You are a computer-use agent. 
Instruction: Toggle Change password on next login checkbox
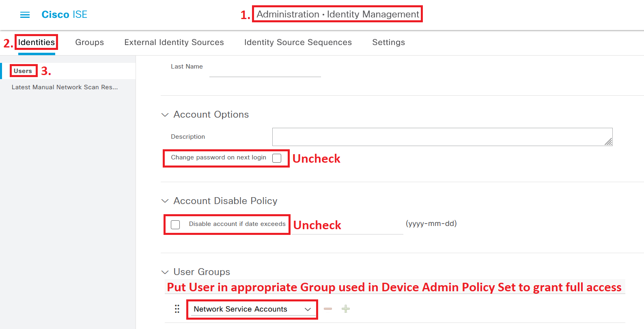pos(277,158)
